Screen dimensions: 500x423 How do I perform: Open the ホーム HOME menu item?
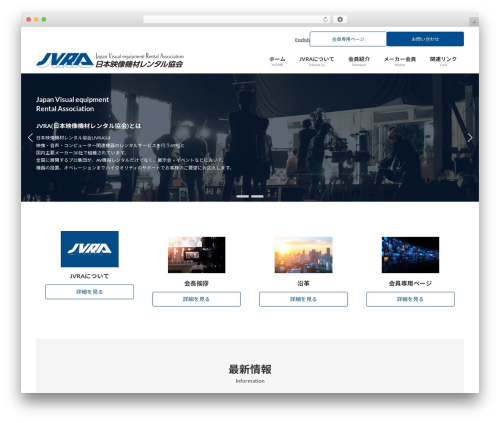[x=277, y=61]
